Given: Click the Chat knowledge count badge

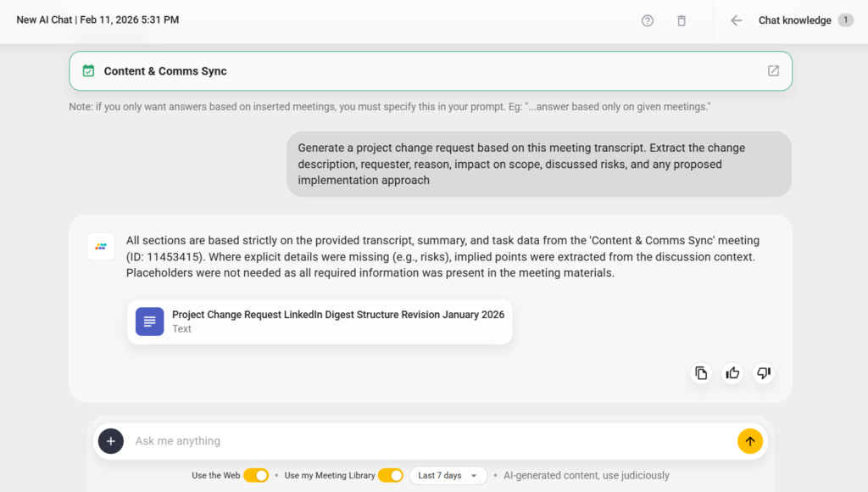Looking at the screenshot, I should pyautogui.click(x=848, y=20).
